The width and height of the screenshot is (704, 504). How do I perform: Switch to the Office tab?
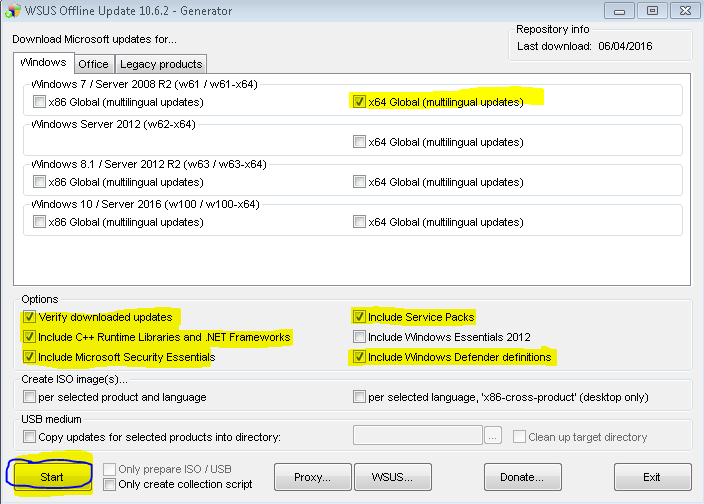coord(93,64)
